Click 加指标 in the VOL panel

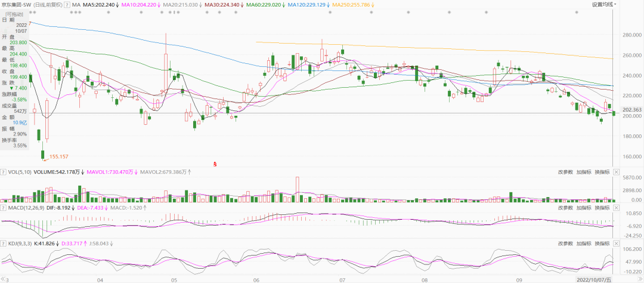pos(583,172)
